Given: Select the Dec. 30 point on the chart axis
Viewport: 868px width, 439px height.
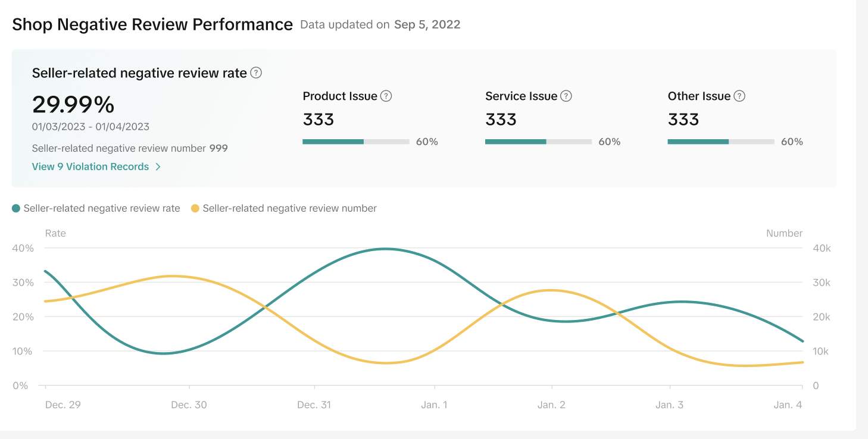Looking at the screenshot, I should click(189, 405).
